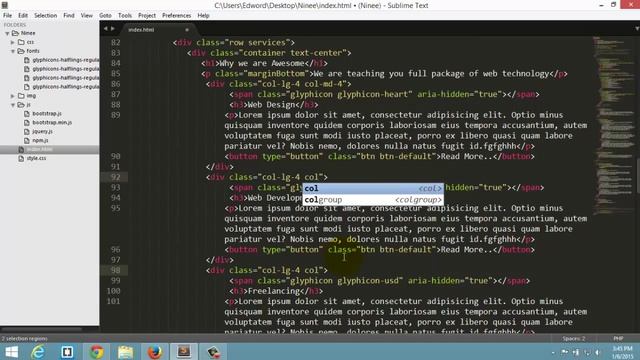Switch to Sublime Text taskbar icon
Screen dimensions: 640x360
point(184,352)
